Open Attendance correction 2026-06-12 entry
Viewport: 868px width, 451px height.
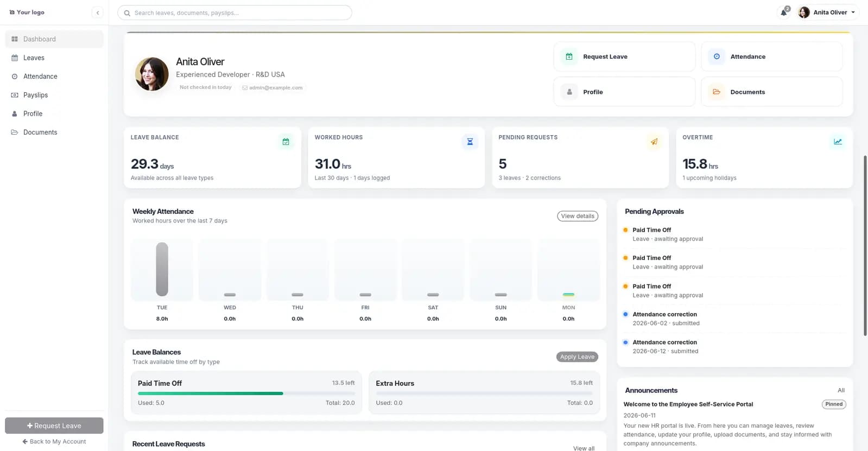pos(734,347)
